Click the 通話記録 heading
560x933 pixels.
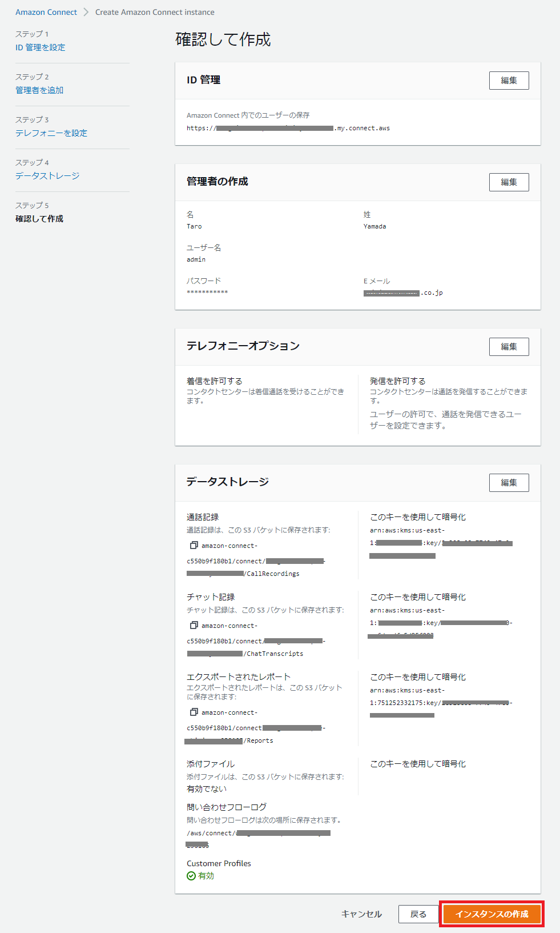(x=203, y=517)
